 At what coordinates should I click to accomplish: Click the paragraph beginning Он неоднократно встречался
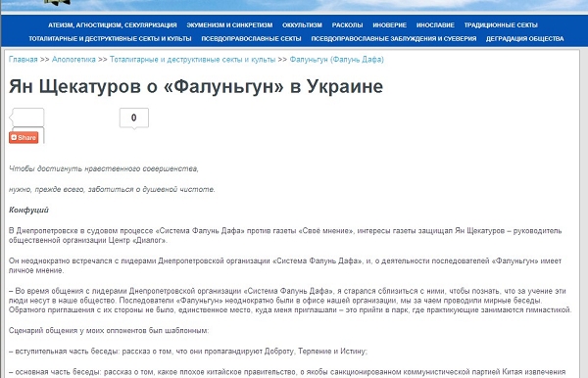pyautogui.click(x=285, y=265)
